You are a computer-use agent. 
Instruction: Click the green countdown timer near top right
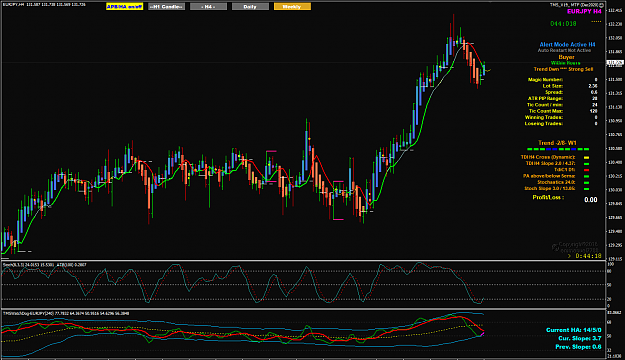tap(563, 24)
